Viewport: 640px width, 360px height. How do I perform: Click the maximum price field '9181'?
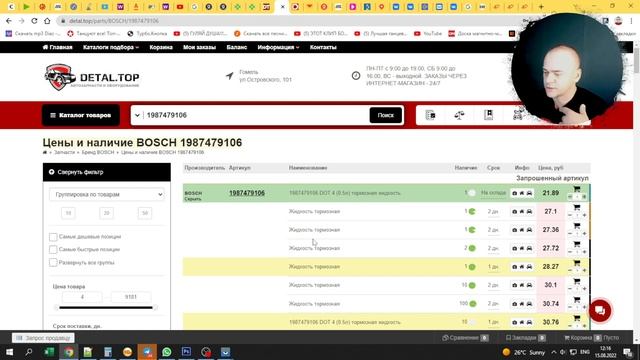click(x=131, y=297)
